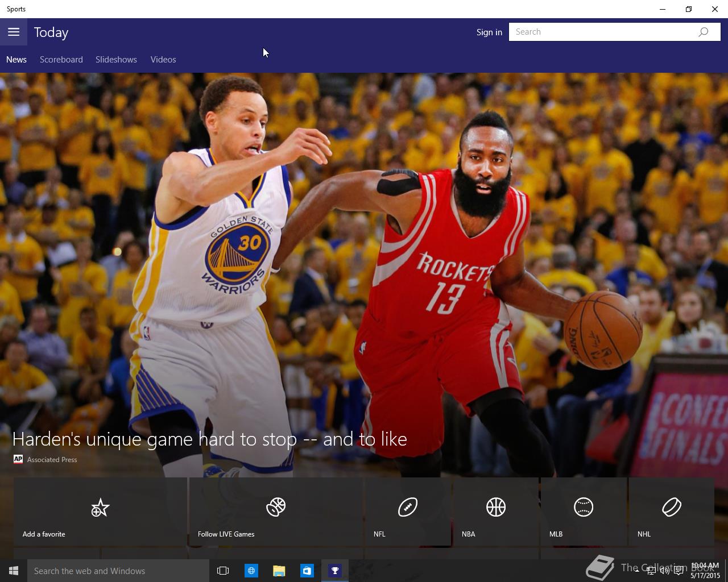
Task: Open the network status tray icon
Action: pyautogui.click(x=651, y=571)
